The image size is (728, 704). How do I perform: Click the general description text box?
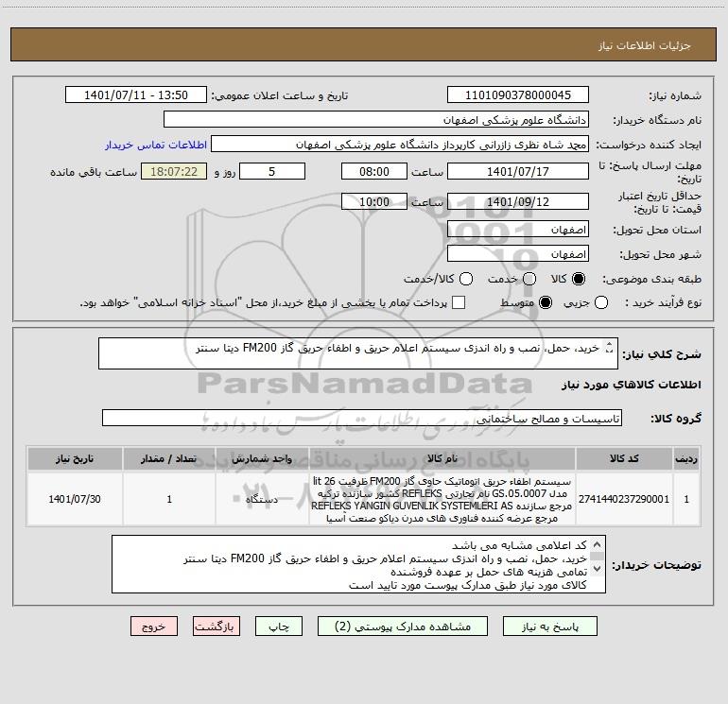[358, 353]
